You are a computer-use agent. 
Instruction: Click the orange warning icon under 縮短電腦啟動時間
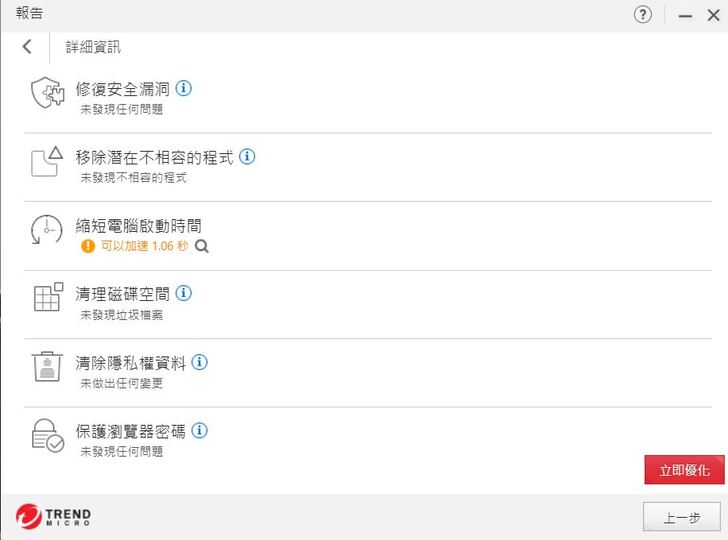(88, 246)
